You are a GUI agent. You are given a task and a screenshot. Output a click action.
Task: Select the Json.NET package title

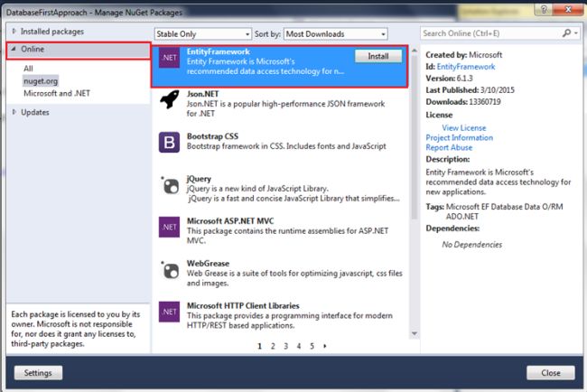coord(202,94)
